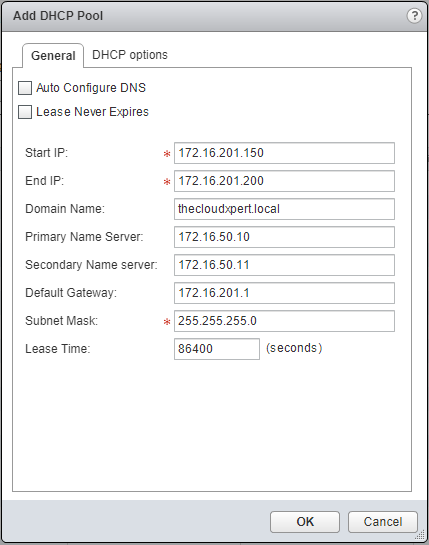Viewport: 429px width, 545px height.
Task: Click into the Domain Name field
Action: tap(284, 209)
